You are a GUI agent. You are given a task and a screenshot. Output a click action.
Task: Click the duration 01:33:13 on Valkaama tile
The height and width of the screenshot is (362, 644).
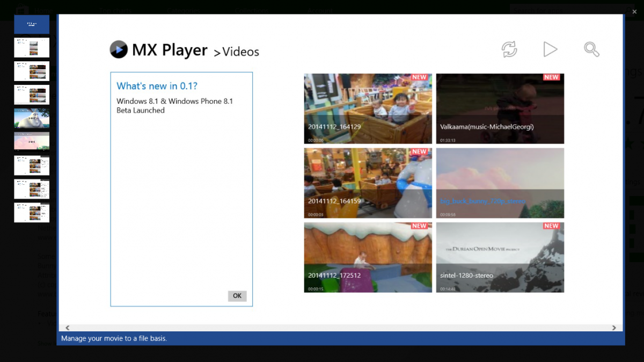448,140
